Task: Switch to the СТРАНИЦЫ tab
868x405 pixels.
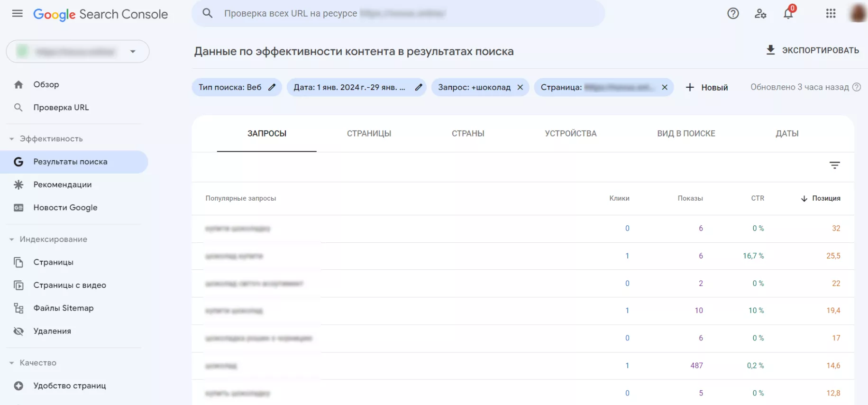Action: (x=369, y=134)
